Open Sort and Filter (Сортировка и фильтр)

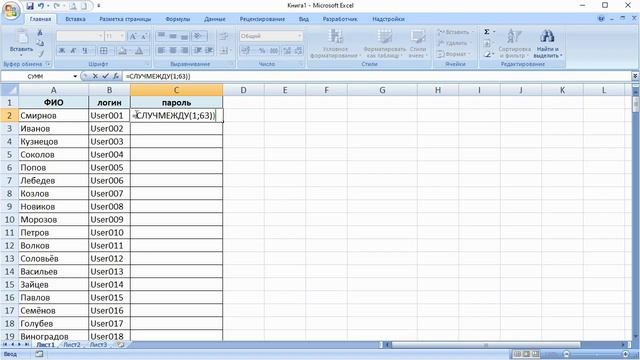click(514, 44)
